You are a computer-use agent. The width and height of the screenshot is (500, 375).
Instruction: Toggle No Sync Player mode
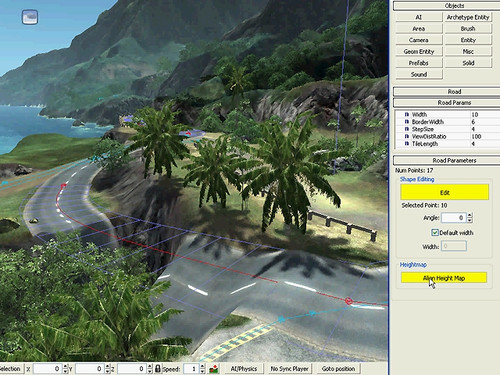coord(289,369)
